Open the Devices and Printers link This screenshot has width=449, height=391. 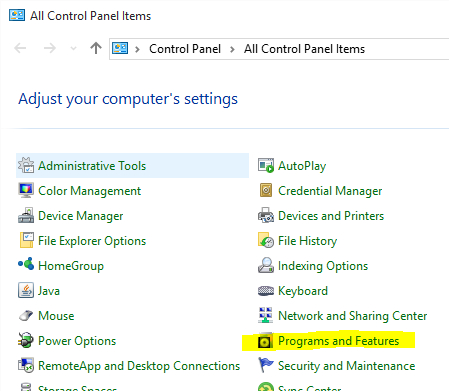tap(331, 216)
